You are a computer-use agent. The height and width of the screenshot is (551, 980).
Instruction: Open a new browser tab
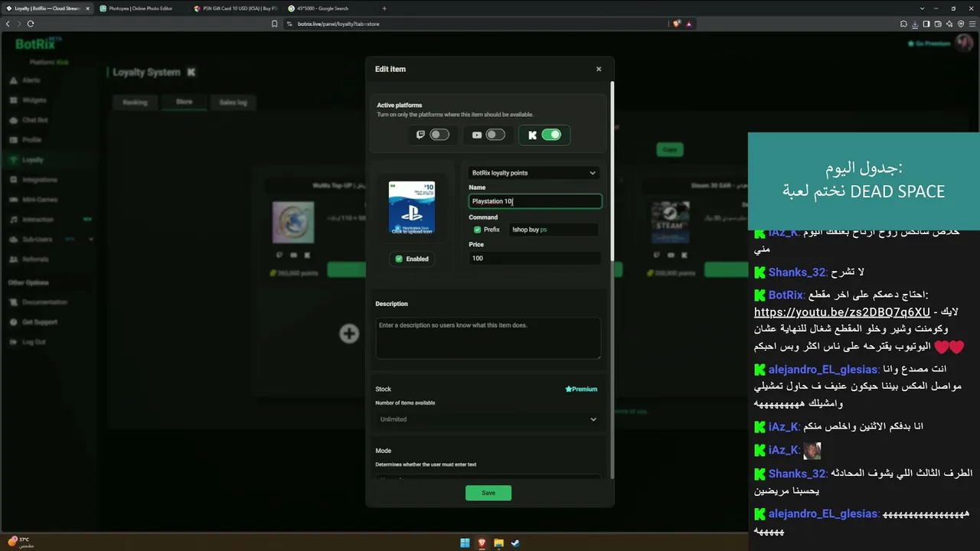click(x=384, y=8)
